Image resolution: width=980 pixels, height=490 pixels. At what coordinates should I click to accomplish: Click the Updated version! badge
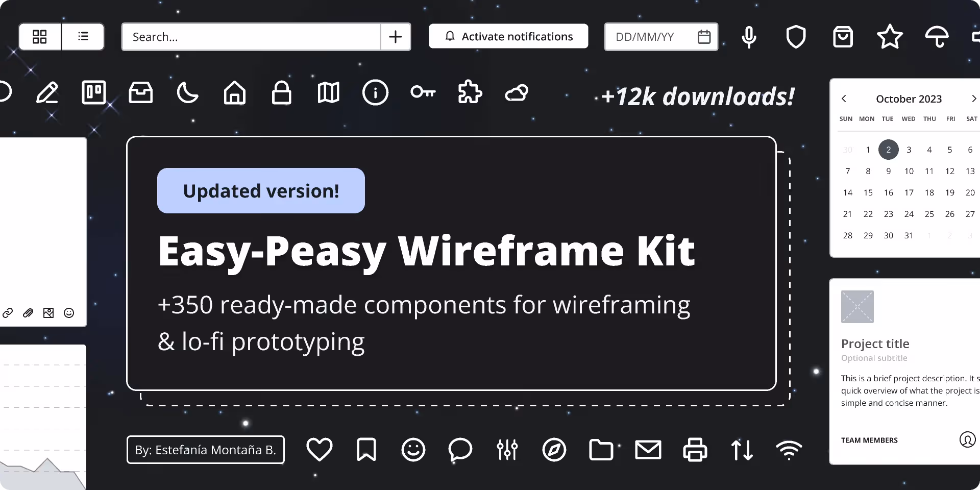pos(261,190)
